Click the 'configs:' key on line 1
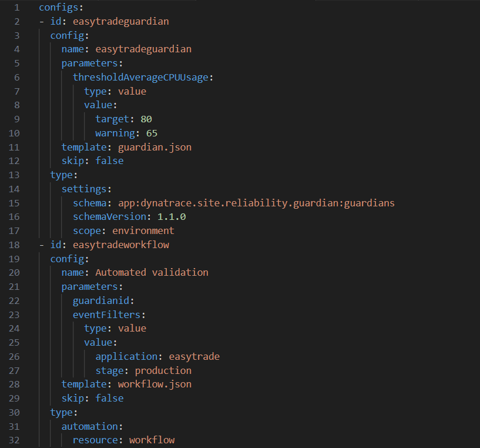 [x=61, y=8]
